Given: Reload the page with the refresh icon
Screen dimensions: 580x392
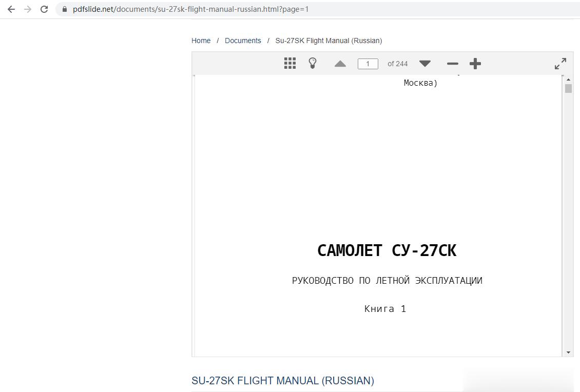Looking at the screenshot, I should click(x=44, y=9).
